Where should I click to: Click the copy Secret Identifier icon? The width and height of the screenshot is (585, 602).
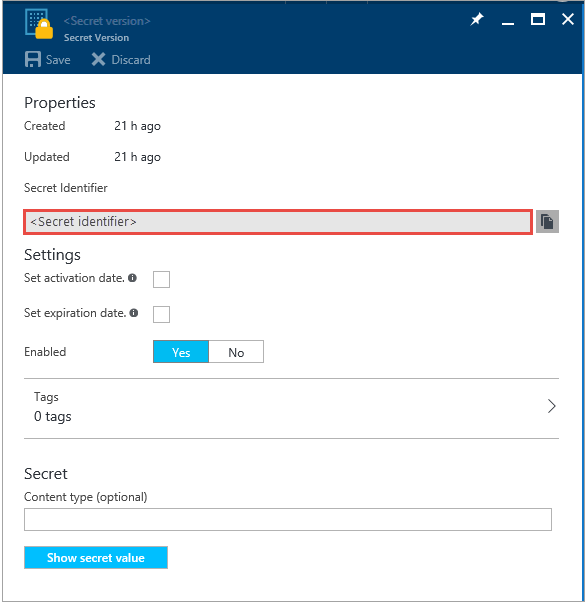pos(547,222)
